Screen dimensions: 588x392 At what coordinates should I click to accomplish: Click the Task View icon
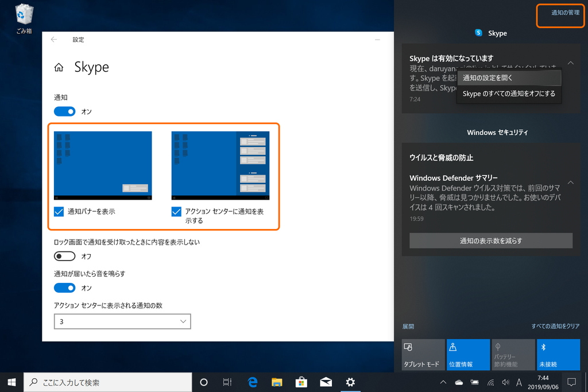click(227, 382)
